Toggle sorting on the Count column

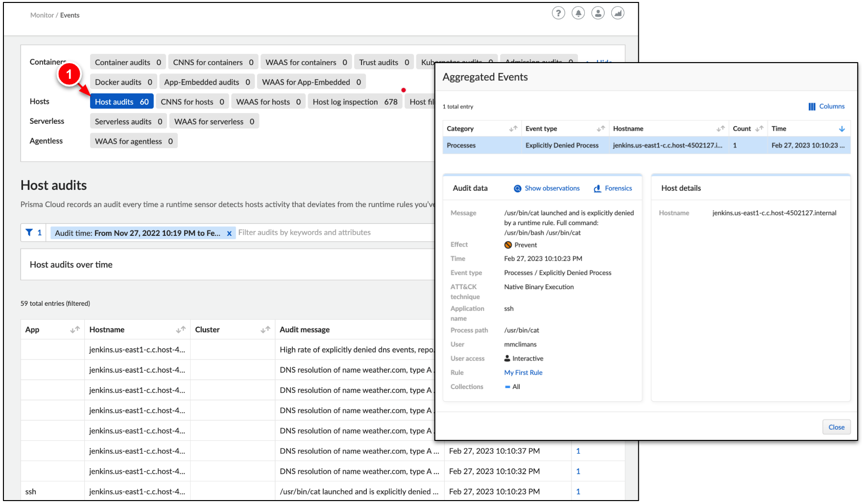tap(759, 128)
